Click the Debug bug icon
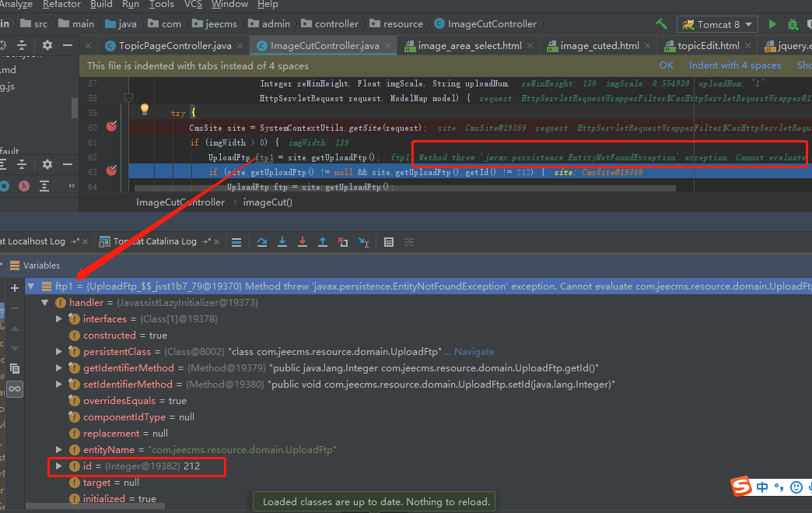812x513 pixels. 792,24
